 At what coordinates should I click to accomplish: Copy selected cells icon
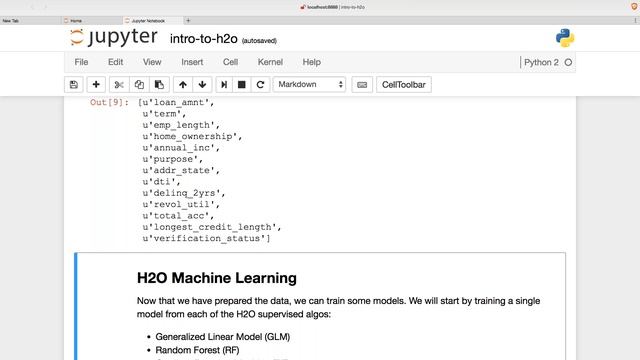click(x=139, y=84)
